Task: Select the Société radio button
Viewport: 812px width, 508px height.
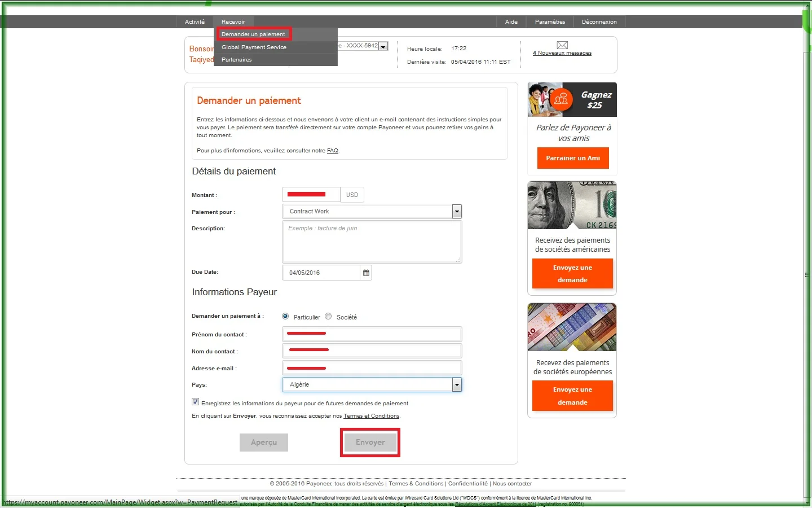Action: [x=328, y=317]
